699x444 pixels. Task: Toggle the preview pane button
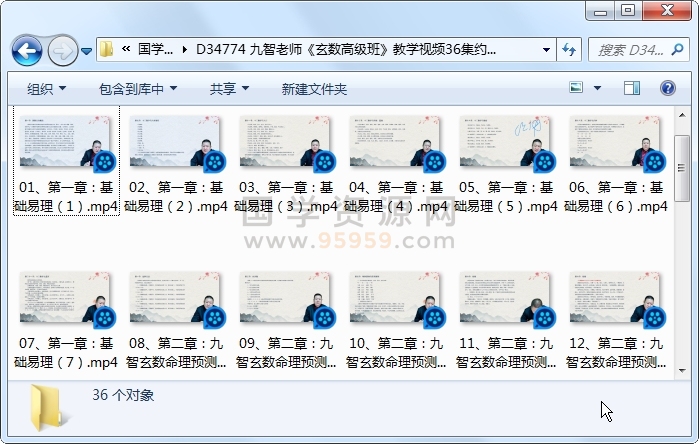(632, 88)
